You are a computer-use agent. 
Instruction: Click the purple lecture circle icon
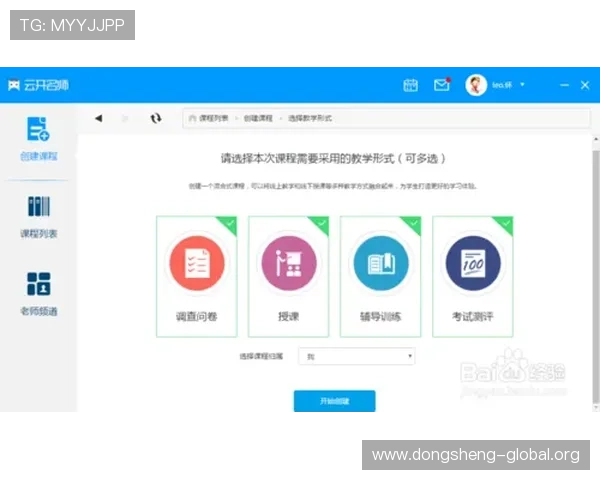(289, 263)
